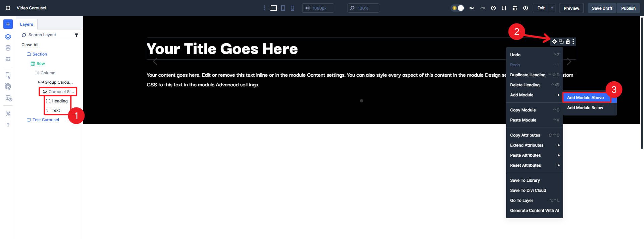Click Save To Library menu entry
644x239 pixels.
coord(525,180)
